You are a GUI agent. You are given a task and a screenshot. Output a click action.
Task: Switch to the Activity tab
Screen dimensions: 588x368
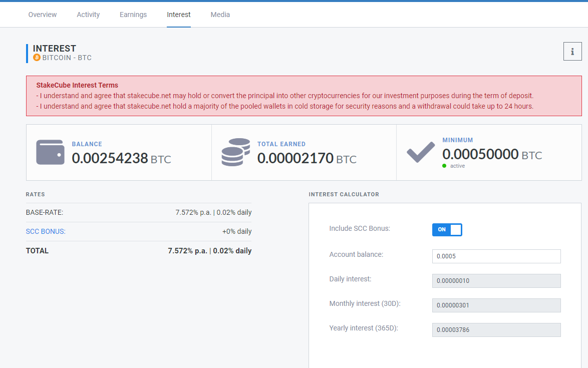click(88, 15)
